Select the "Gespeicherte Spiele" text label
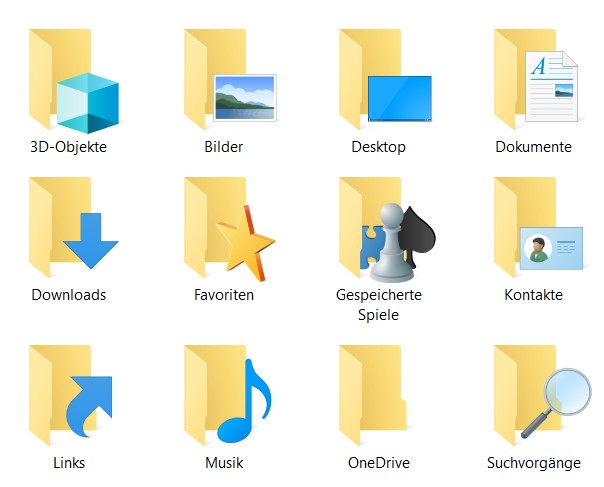604x487 pixels. (379, 305)
